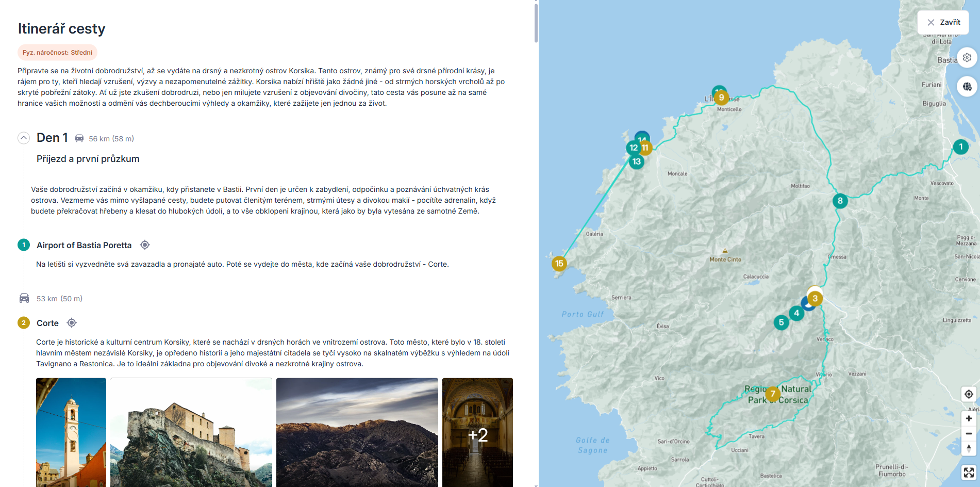Select map marker 4

coord(796,313)
